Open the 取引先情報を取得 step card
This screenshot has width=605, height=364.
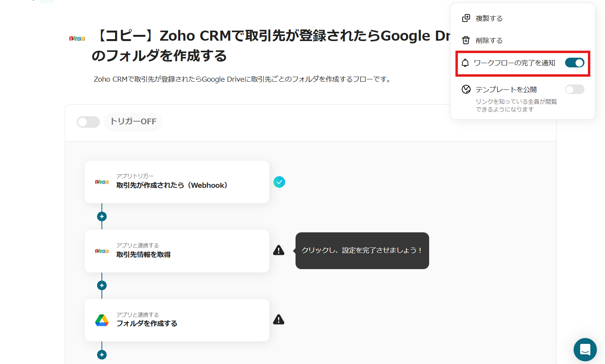tap(177, 251)
